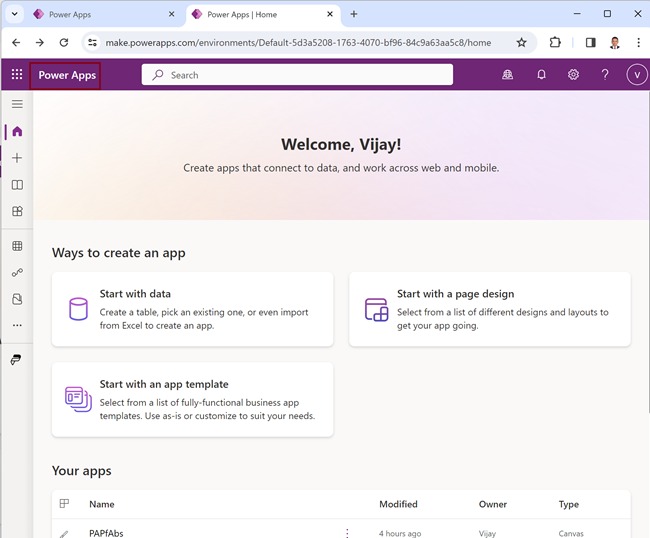Open the Flows icon in sidebar
Viewport: 650px width, 538px height.
pos(17,272)
